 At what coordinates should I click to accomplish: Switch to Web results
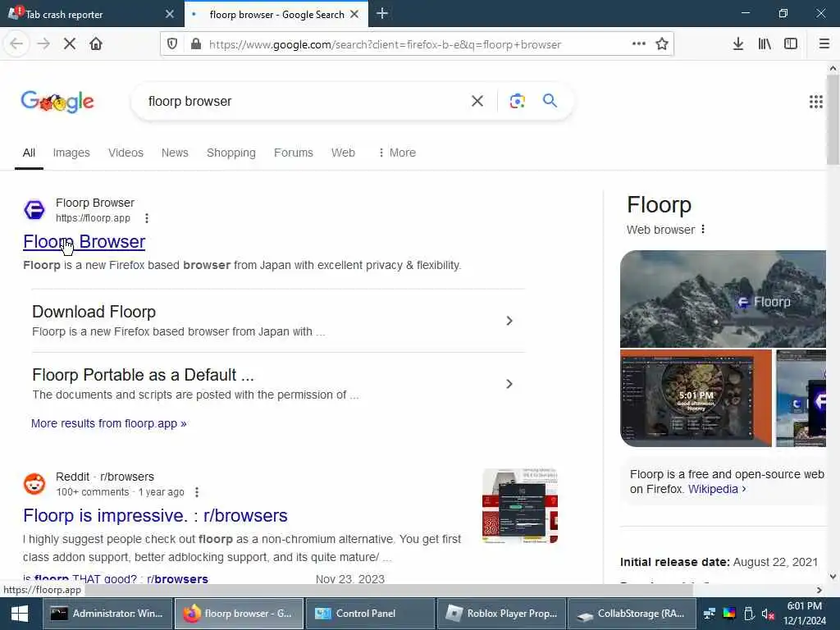pos(343,153)
